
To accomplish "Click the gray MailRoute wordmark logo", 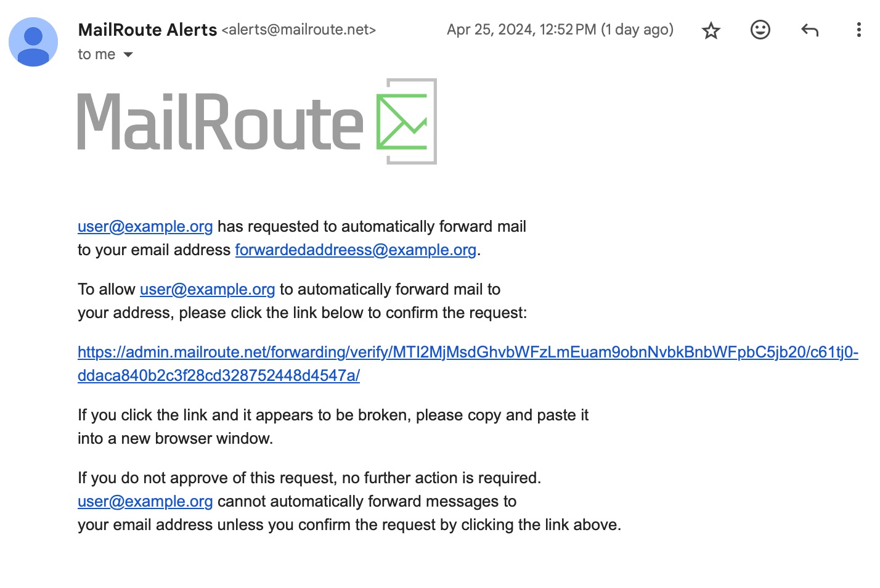I will (x=220, y=121).
